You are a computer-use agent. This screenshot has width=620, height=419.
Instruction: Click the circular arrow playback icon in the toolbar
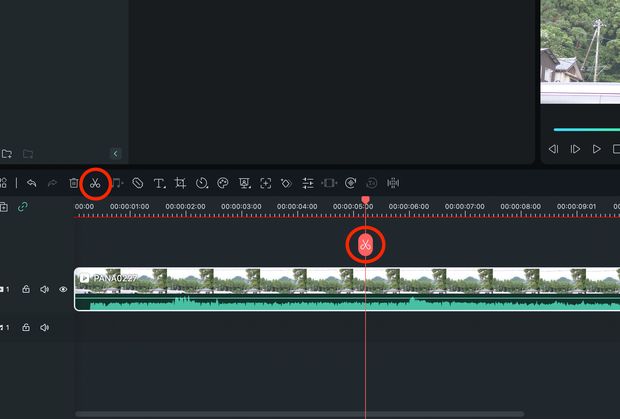(x=350, y=183)
